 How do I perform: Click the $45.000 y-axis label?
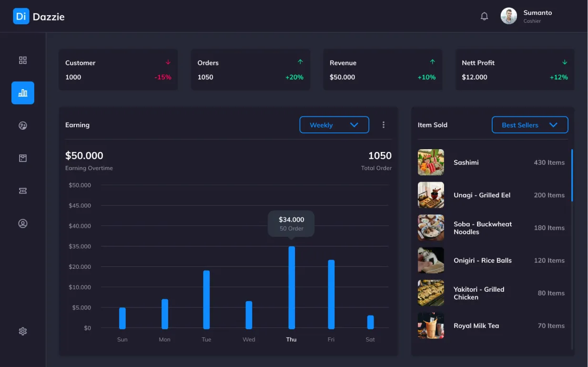tap(80, 205)
